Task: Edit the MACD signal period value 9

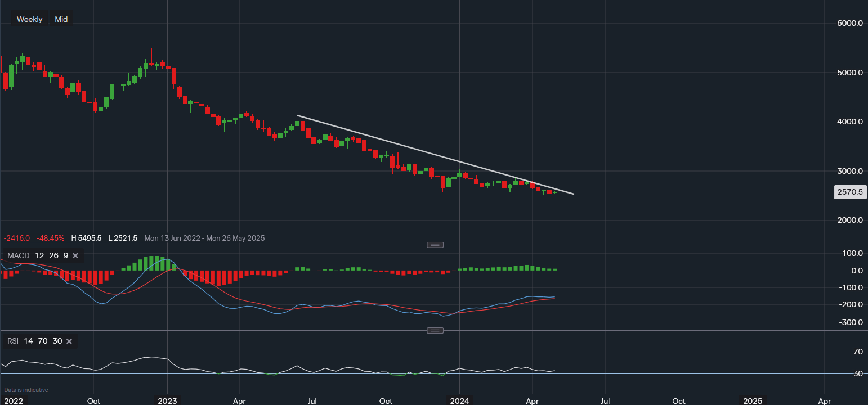Action: tap(65, 256)
